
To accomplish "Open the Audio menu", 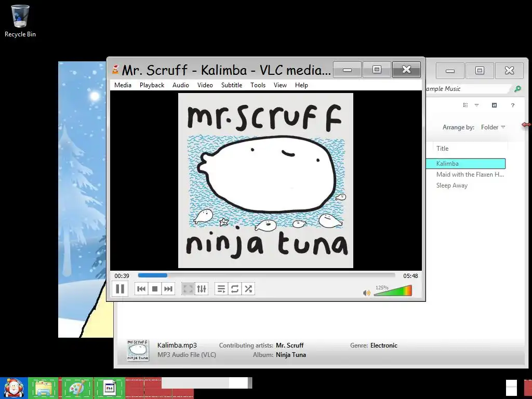I will click(180, 85).
